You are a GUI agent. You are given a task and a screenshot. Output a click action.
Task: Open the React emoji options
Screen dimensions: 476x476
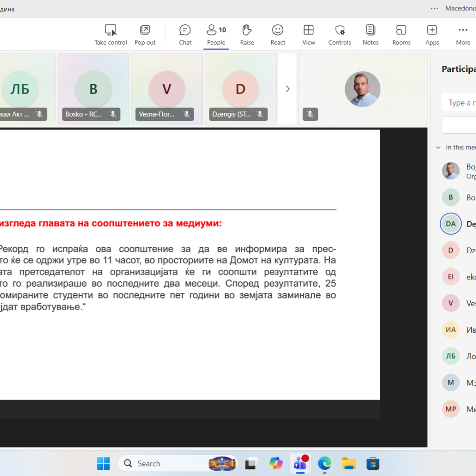click(x=278, y=35)
